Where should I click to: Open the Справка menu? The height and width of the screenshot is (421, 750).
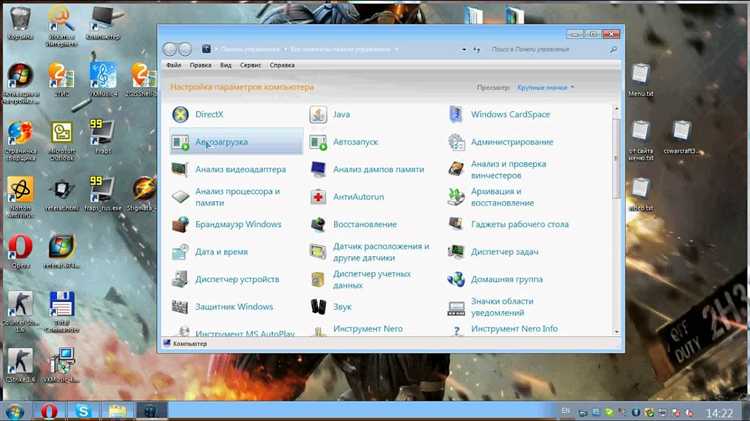click(282, 65)
